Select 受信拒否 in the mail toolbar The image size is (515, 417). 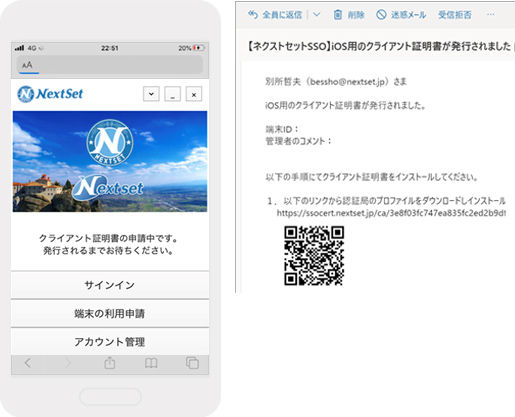pos(455,15)
